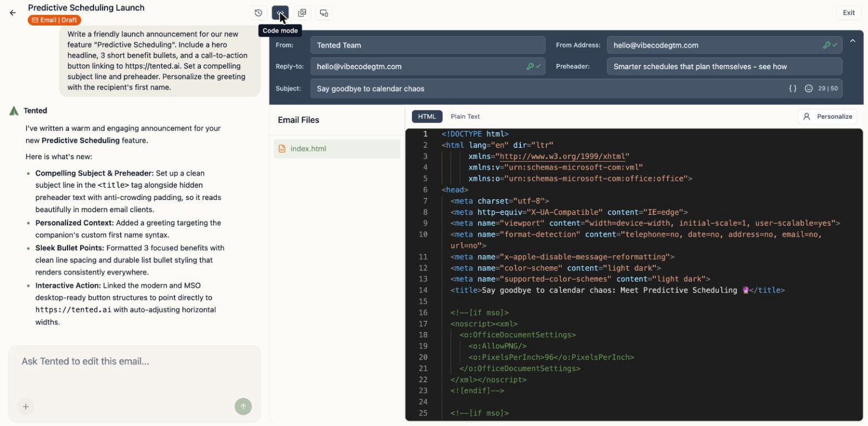Click the o:AllowPNG line in code
Screen dimensions: 868x426
tap(498, 346)
